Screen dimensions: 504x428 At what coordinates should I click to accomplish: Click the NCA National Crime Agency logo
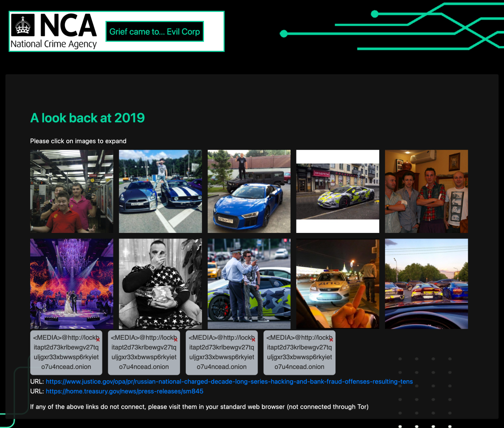point(54,32)
